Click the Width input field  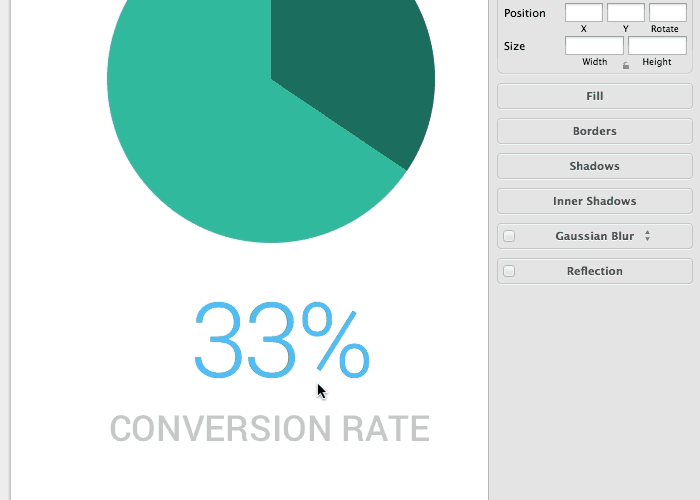(x=595, y=46)
